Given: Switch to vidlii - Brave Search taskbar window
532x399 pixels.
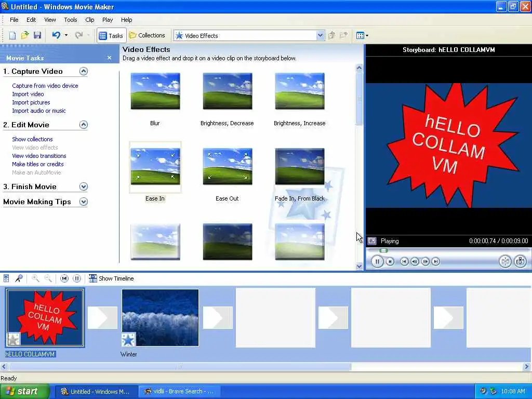Looking at the screenshot, I should [x=180, y=392].
